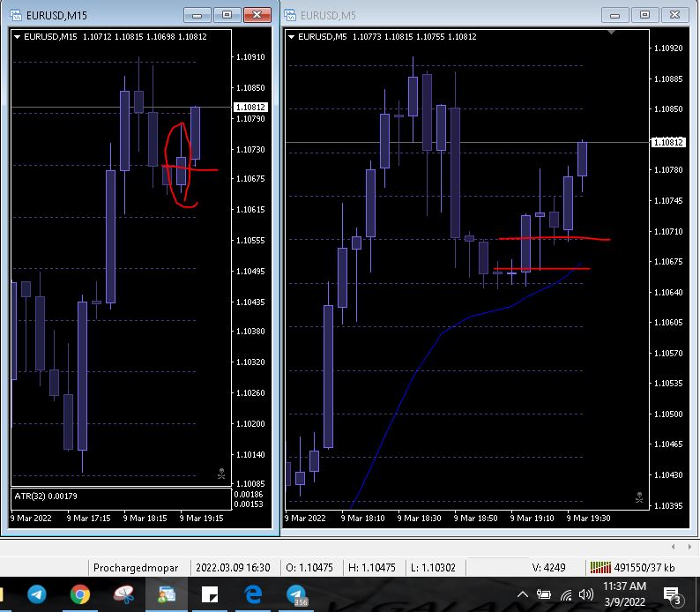Open the volume speaker tray icon
This screenshot has width=700, height=612.
click(585, 594)
